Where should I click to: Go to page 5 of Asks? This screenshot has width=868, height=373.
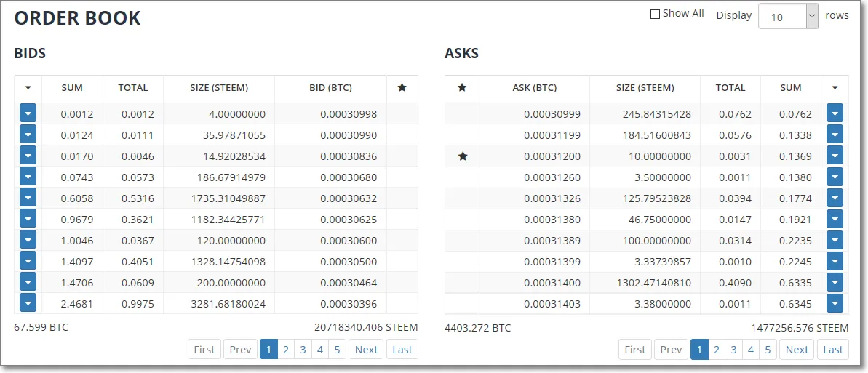click(x=768, y=350)
